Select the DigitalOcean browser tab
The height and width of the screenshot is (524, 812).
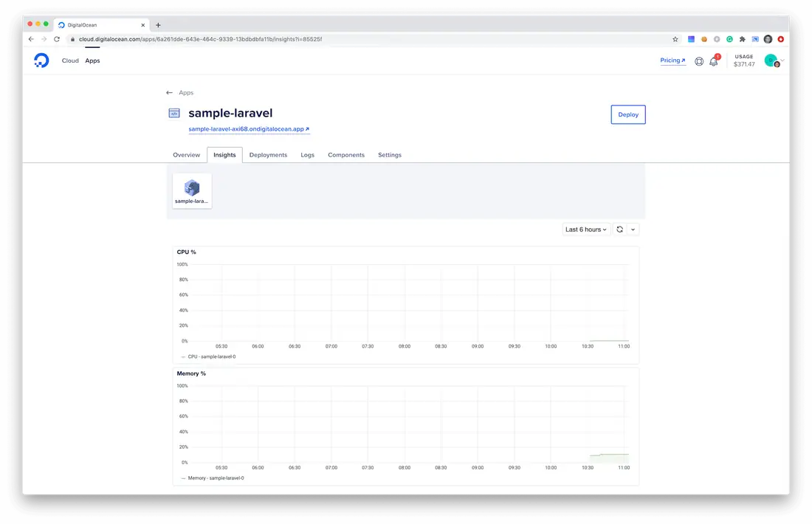pyautogui.click(x=102, y=25)
